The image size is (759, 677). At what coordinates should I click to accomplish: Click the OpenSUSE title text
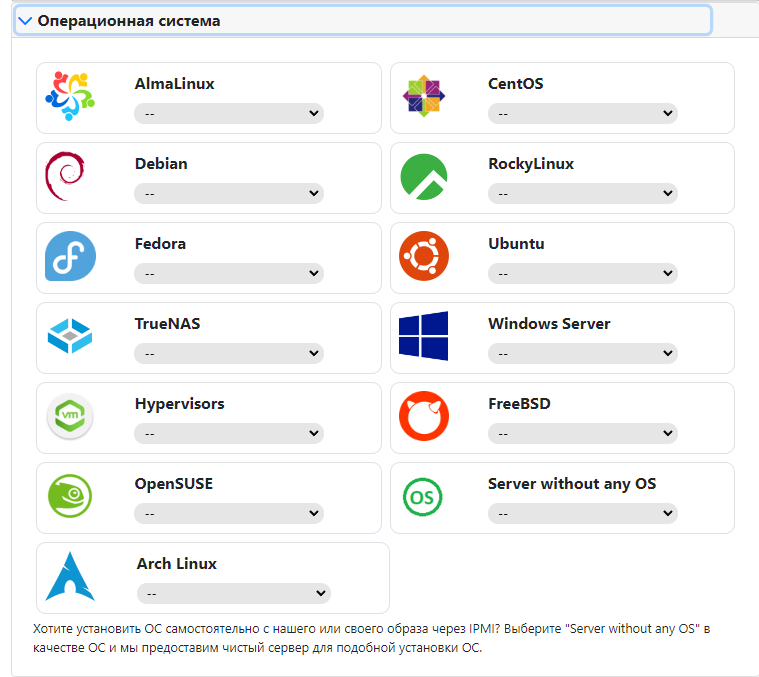174,484
